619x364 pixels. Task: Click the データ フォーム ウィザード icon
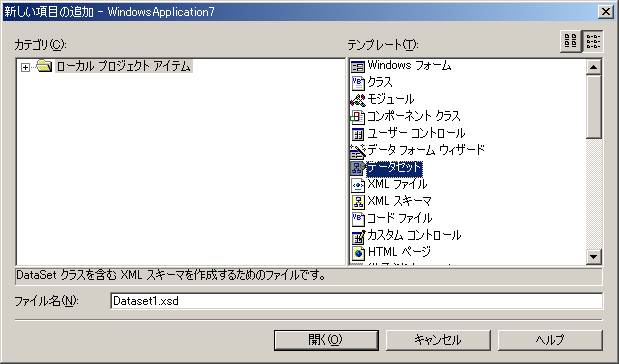click(358, 151)
